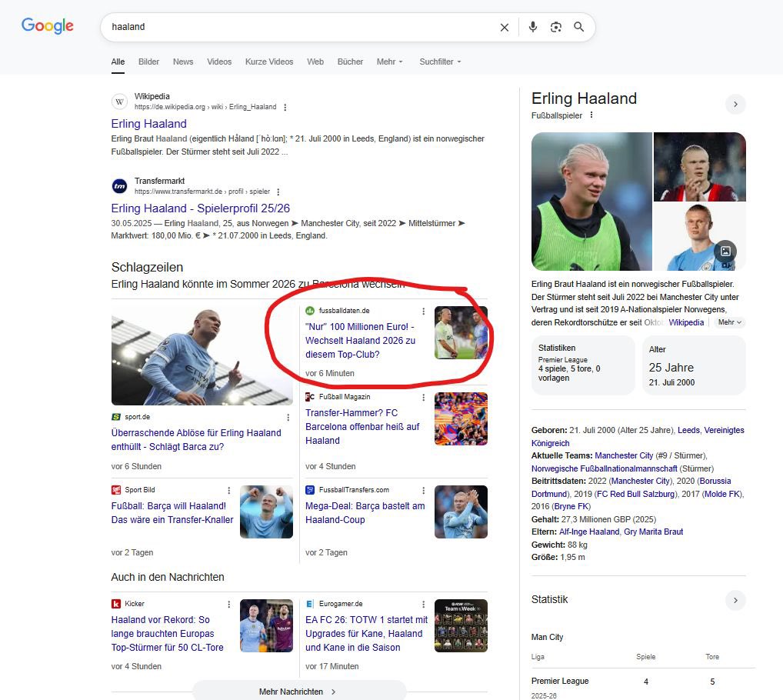Open 'Fußball: Barça will Haaland!' article
The height and width of the screenshot is (700, 783).
(x=172, y=513)
